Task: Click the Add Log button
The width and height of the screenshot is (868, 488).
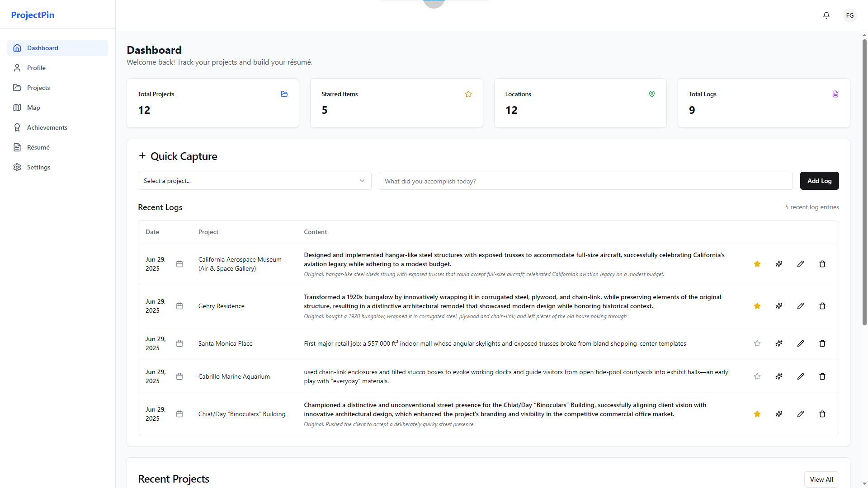Action: [819, 181]
